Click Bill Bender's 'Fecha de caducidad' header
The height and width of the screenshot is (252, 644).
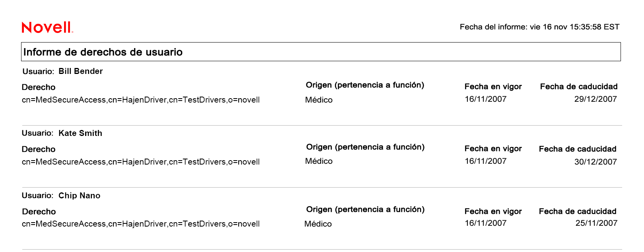tap(578, 87)
